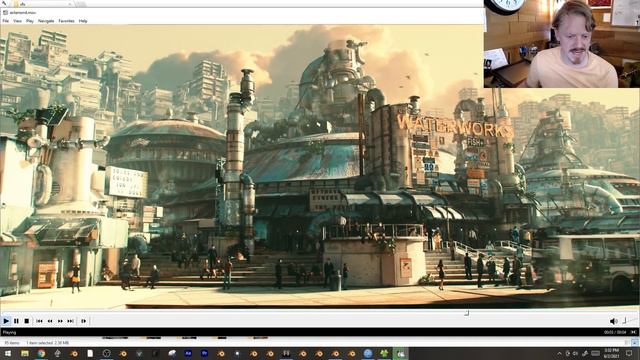Open the Help menu

[x=83, y=21]
